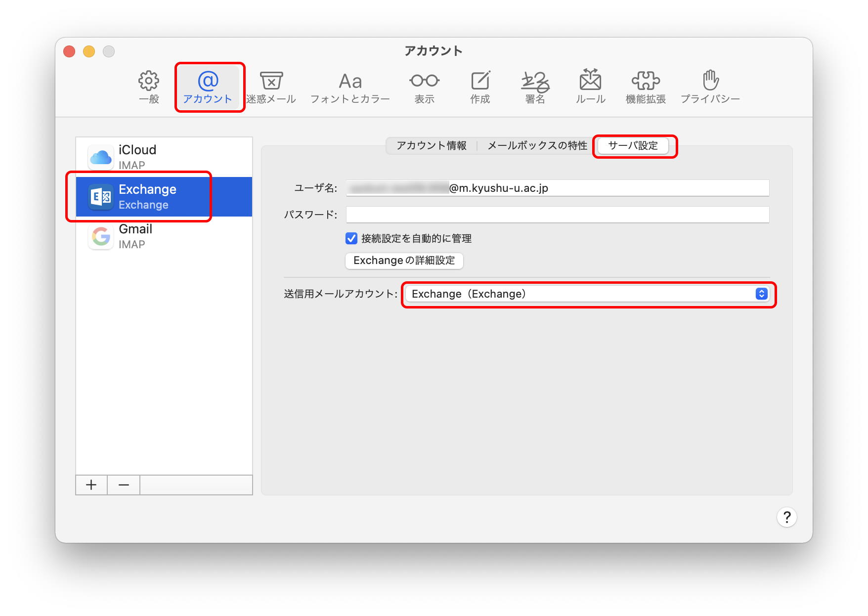
Task: Click the パスワード input field
Action: tap(557, 215)
